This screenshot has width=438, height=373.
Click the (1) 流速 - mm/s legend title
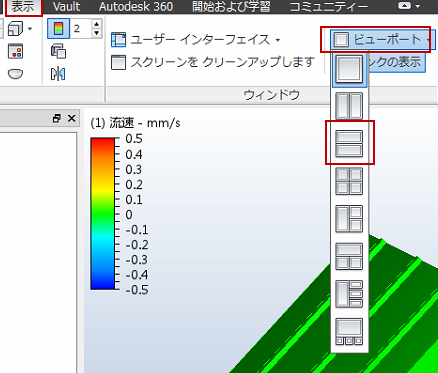(135, 123)
